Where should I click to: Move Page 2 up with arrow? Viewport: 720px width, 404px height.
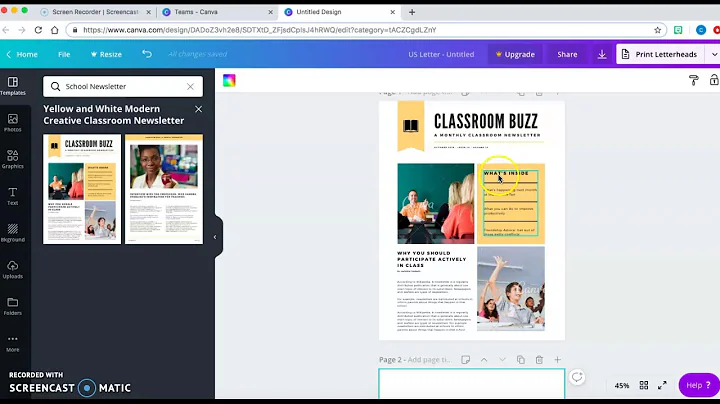coord(484,359)
